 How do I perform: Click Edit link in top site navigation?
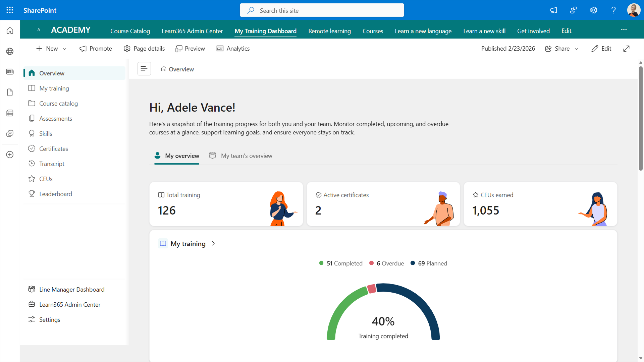(x=566, y=31)
